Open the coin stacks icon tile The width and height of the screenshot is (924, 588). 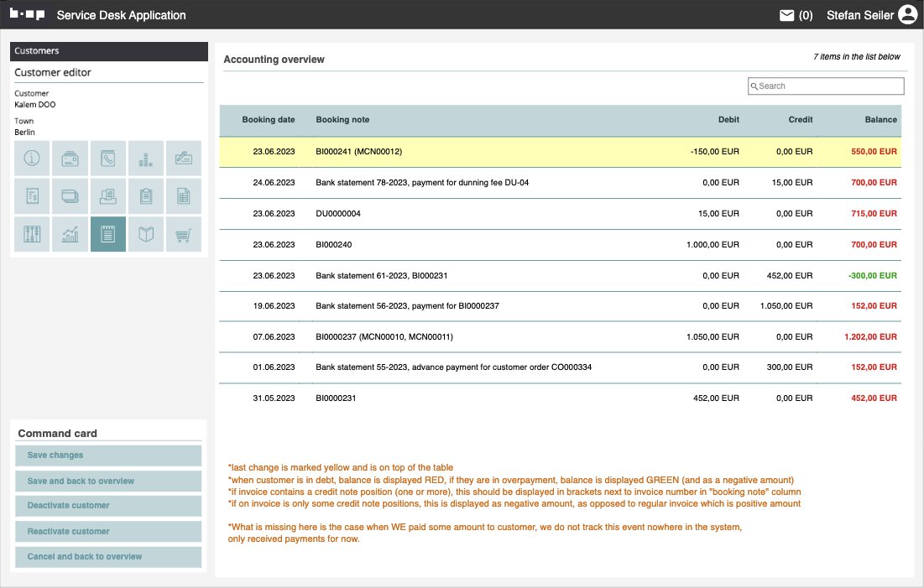click(146, 158)
